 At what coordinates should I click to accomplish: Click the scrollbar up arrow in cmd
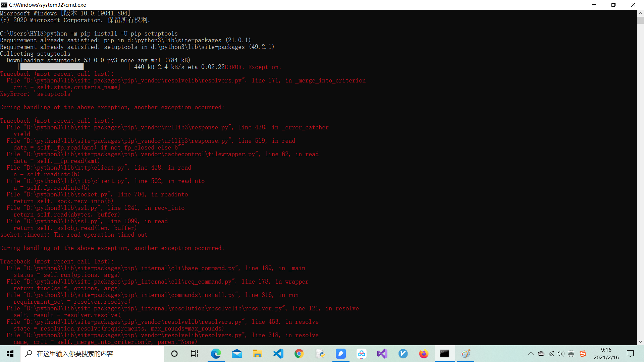coord(640,13)
